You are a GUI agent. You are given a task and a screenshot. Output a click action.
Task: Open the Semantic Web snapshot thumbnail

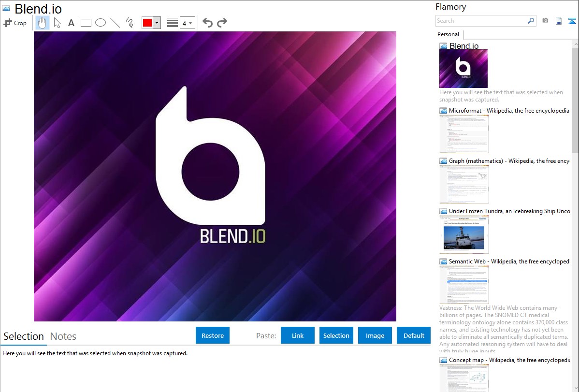pos(464,285)
